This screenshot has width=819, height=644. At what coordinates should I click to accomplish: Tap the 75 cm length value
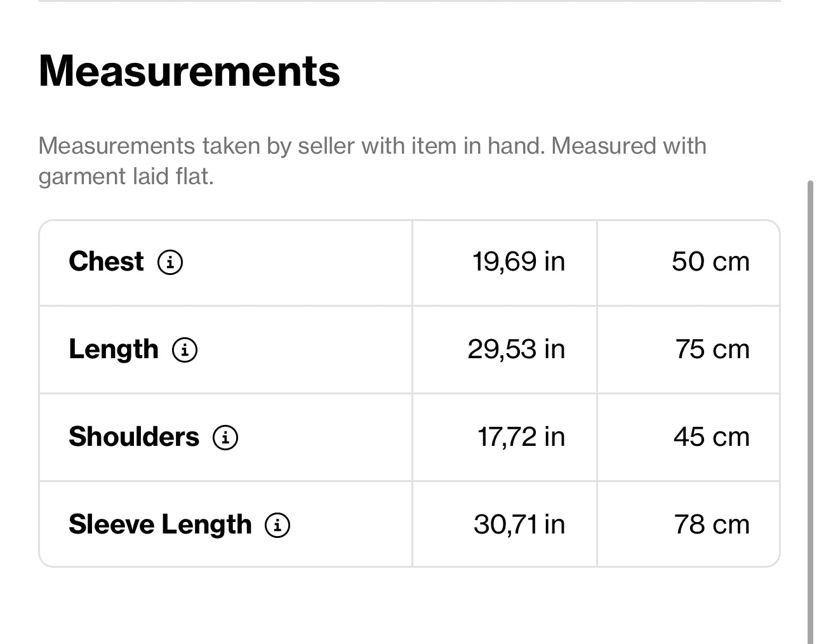click(x=712, y=349)
